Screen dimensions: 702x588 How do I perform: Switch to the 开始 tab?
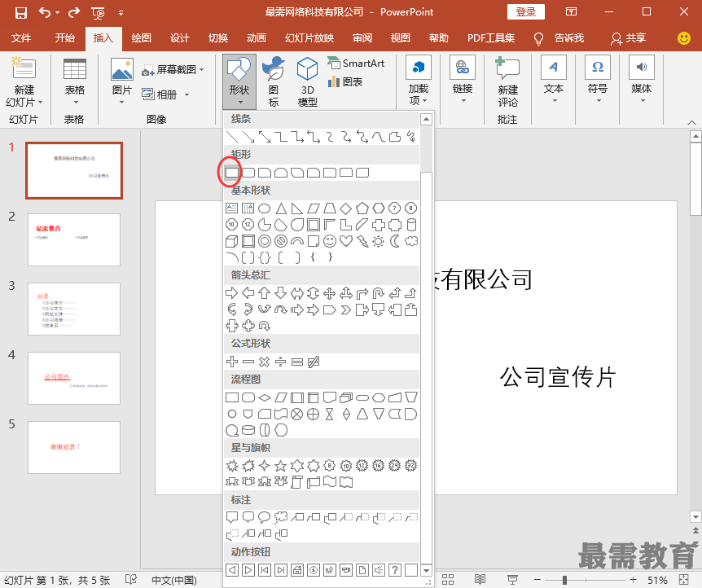(65, 38)
